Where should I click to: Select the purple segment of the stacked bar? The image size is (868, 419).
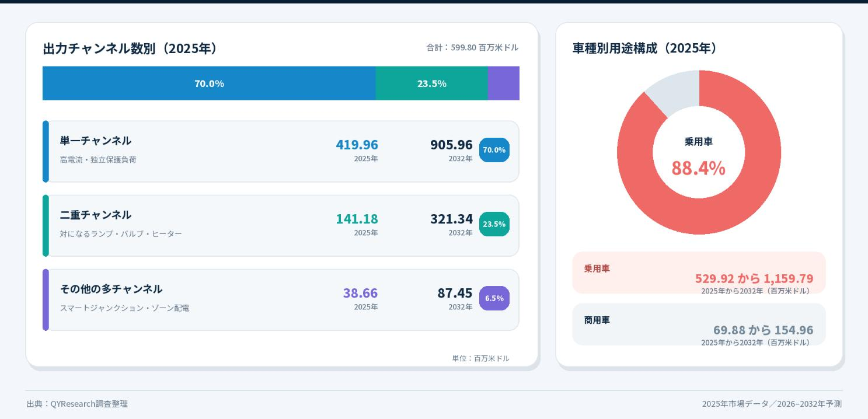tap(504, 83)
